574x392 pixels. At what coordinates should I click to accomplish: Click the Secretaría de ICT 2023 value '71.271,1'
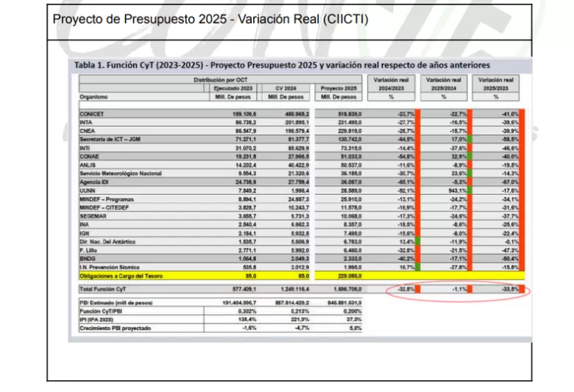(x=246, y=139)
